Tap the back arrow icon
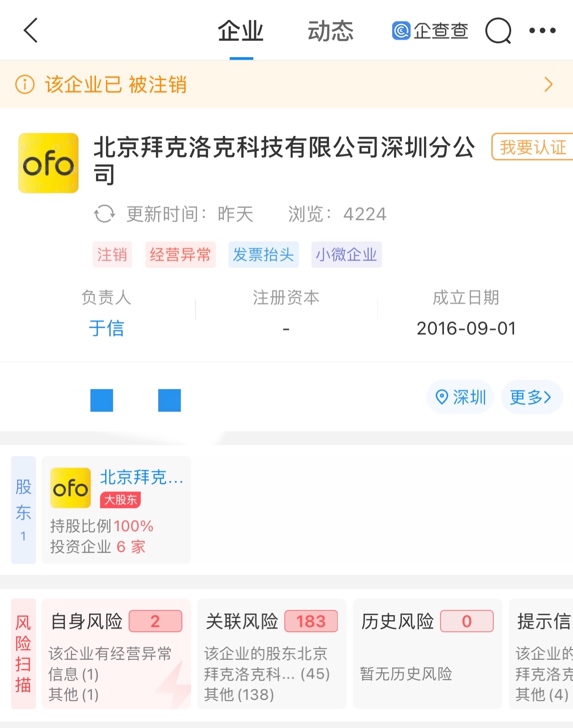 [30, 31]
